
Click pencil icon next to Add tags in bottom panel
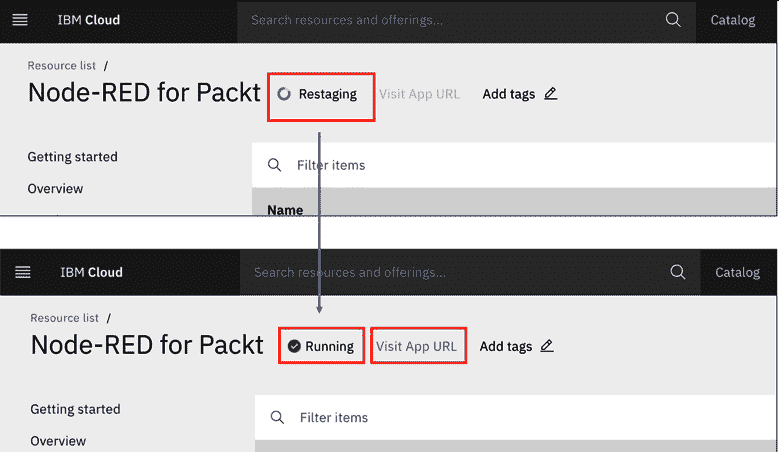tap(546, 346)
